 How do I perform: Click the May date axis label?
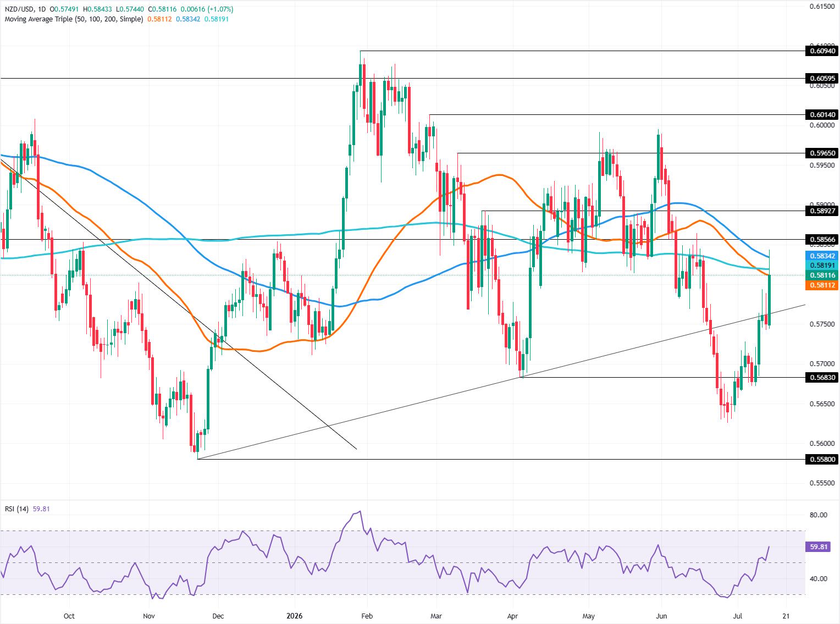(x=589, y=616)
